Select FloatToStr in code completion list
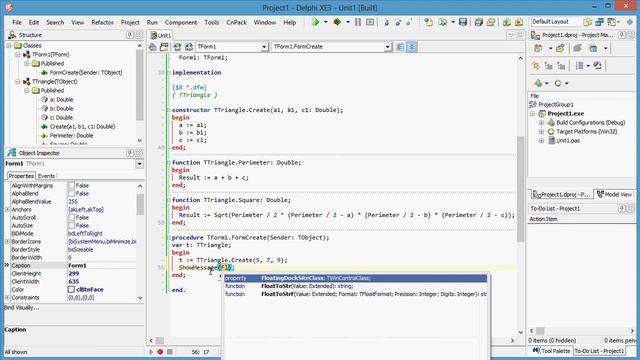This screenshot has height=360, width=640. tap(355, 286)
